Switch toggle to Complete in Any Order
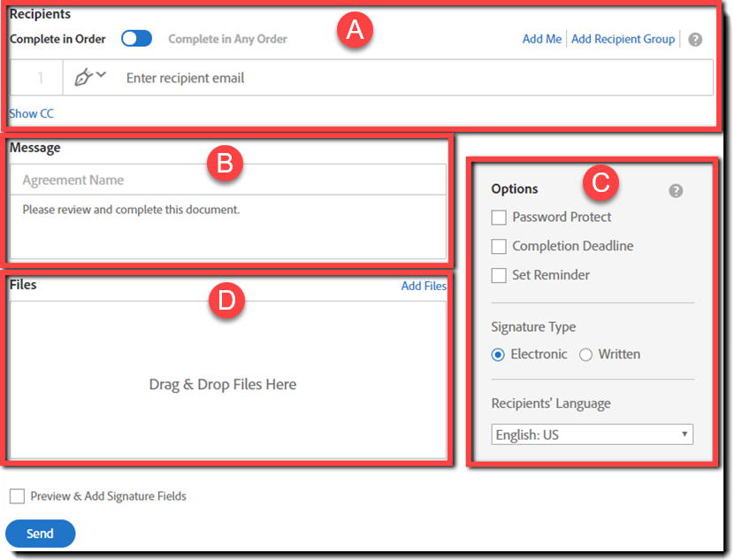Viewport: 734px width, 560px height. [135, 39]
